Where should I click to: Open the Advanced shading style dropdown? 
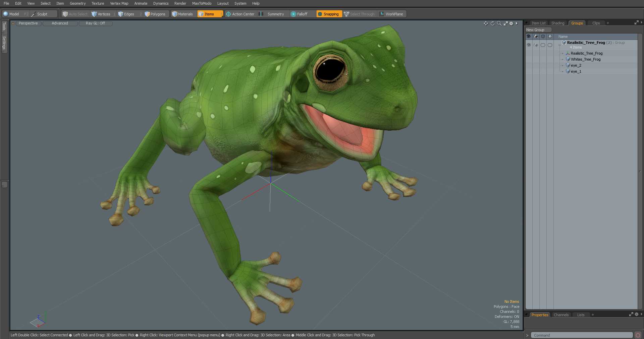(x=60, y=23)
